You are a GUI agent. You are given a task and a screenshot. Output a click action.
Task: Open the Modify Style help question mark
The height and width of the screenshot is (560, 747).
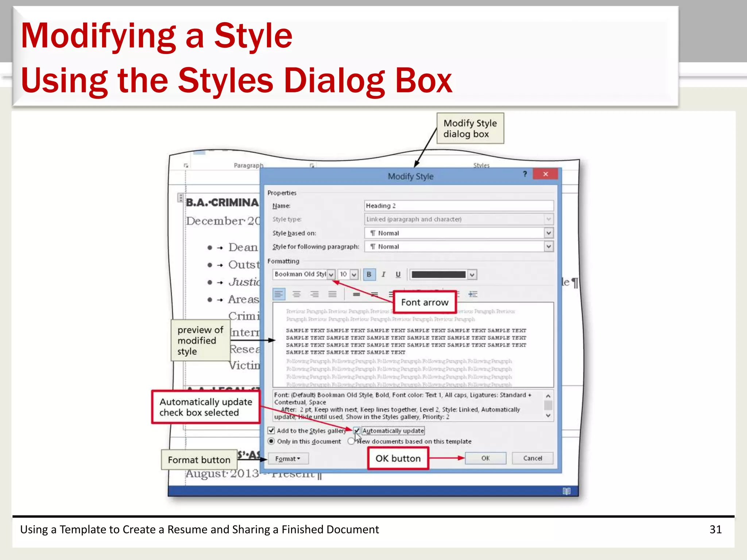[525, 174]
